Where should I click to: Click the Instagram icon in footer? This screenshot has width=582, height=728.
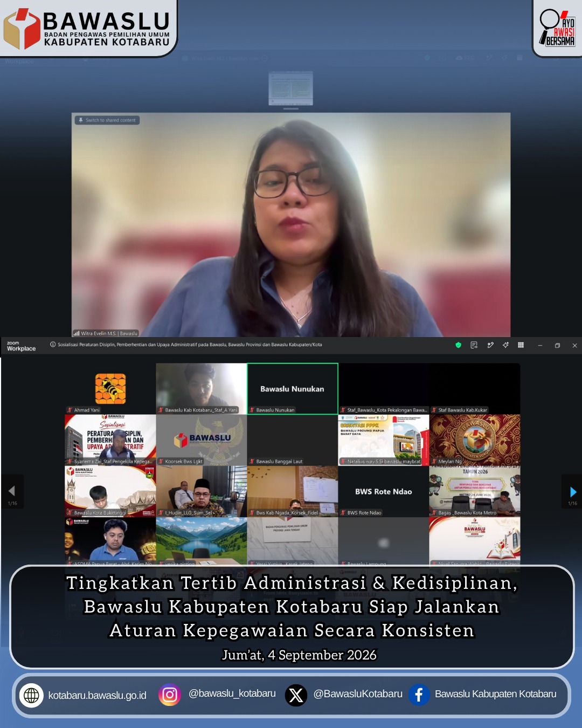(170, 695)
